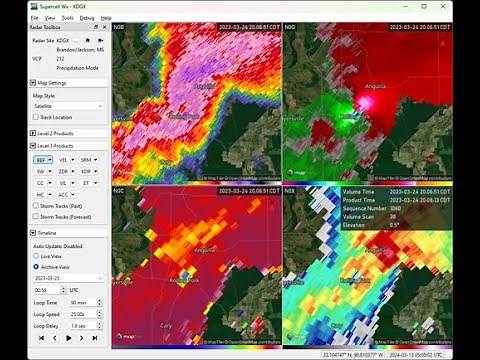The width and height of the screenshot is (480, 360).
Task: Expand the Level 2 Products section
Action: (x=33, y=133)
